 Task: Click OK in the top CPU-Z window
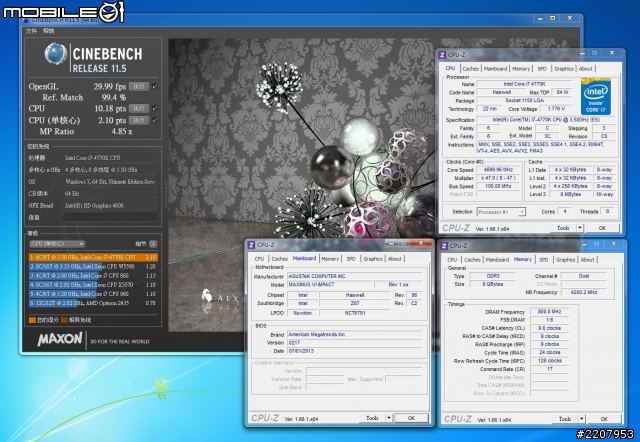tap(602, 228)
